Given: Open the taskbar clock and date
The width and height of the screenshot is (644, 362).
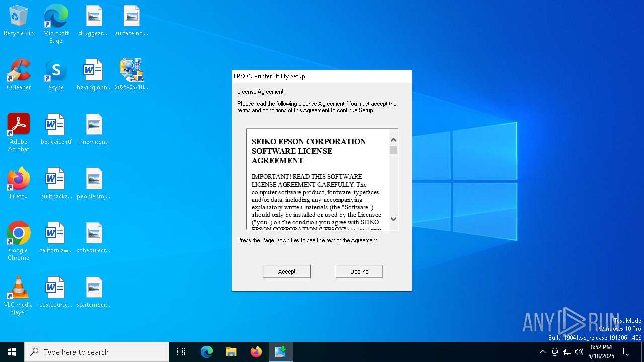Looking at the screenshot, I should point(601,352).
